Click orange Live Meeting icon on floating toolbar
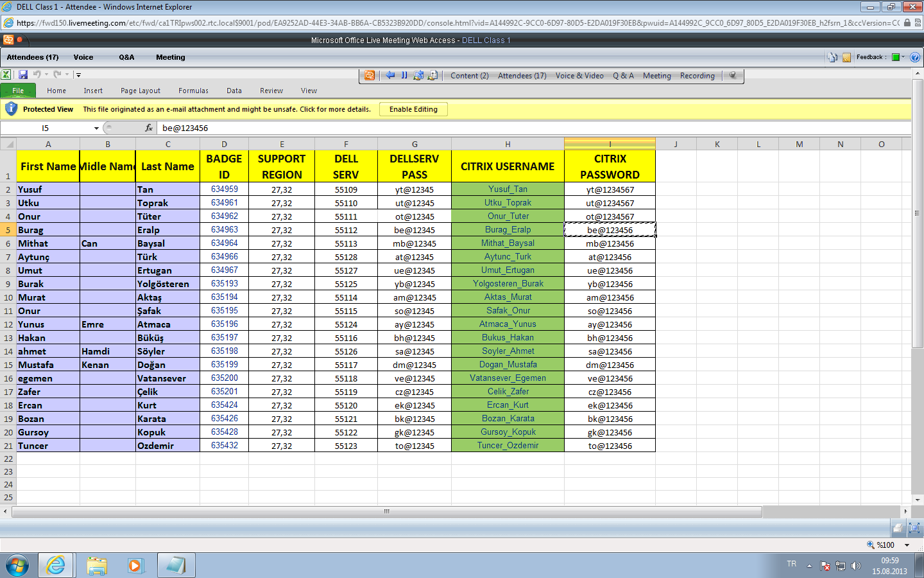Screen dimensions: 924x578 (370, 75)
